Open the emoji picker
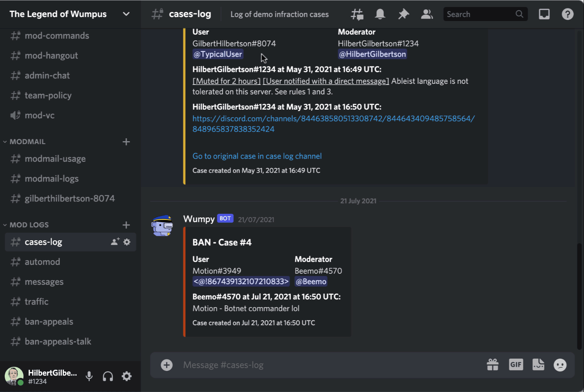 [x=560, y=365]
